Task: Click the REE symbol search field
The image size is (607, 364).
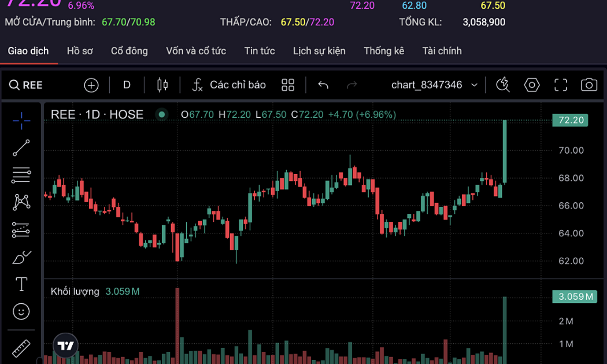Action: 27,85
